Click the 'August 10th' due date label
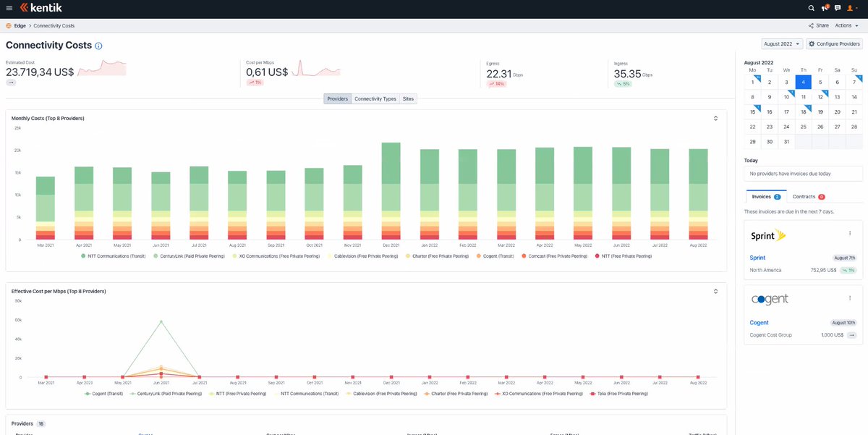The width and height of the screenshot is (868, 435). (843, 323)
